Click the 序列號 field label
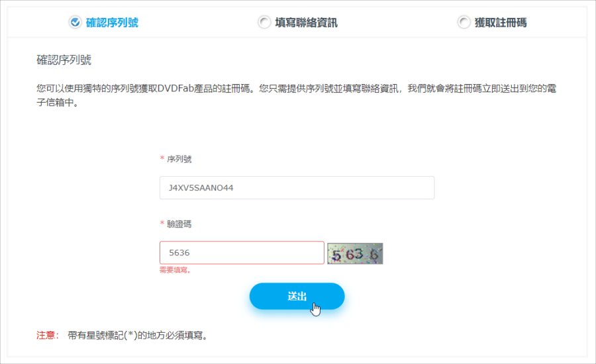Screen dimensions: 596x364 click(x=179, y=159)
